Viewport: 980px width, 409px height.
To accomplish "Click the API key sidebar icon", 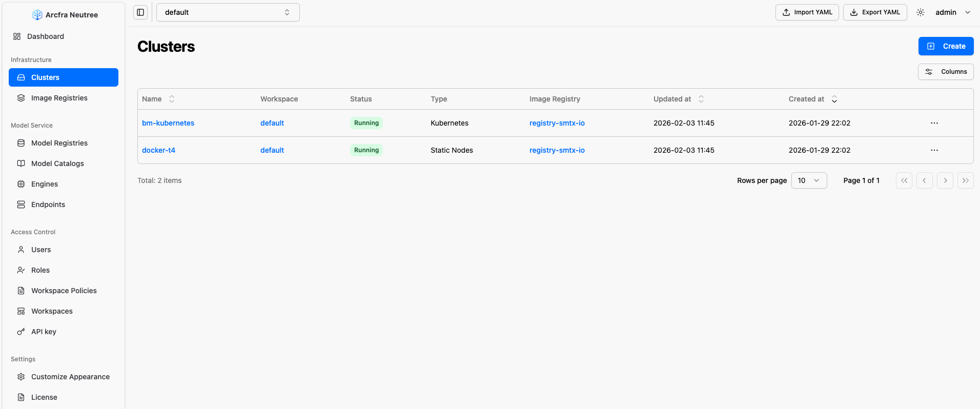I will click(21, 332).
